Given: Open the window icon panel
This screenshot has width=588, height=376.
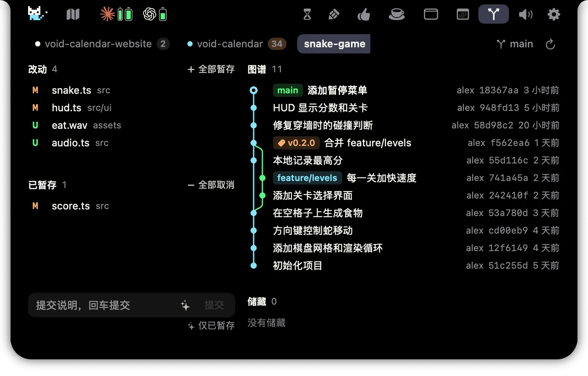Looking at the screenshot, I should [x=431, y=14].
